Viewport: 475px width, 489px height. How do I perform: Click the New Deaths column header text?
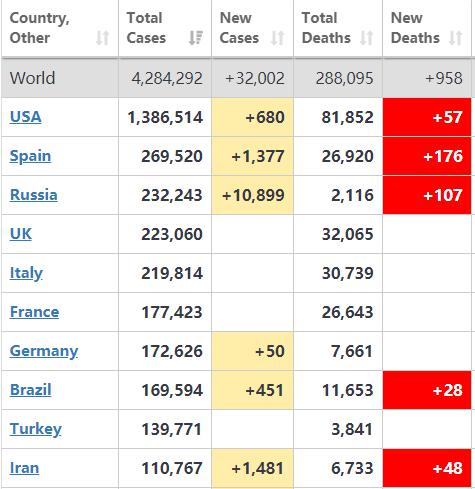(415, 28)
